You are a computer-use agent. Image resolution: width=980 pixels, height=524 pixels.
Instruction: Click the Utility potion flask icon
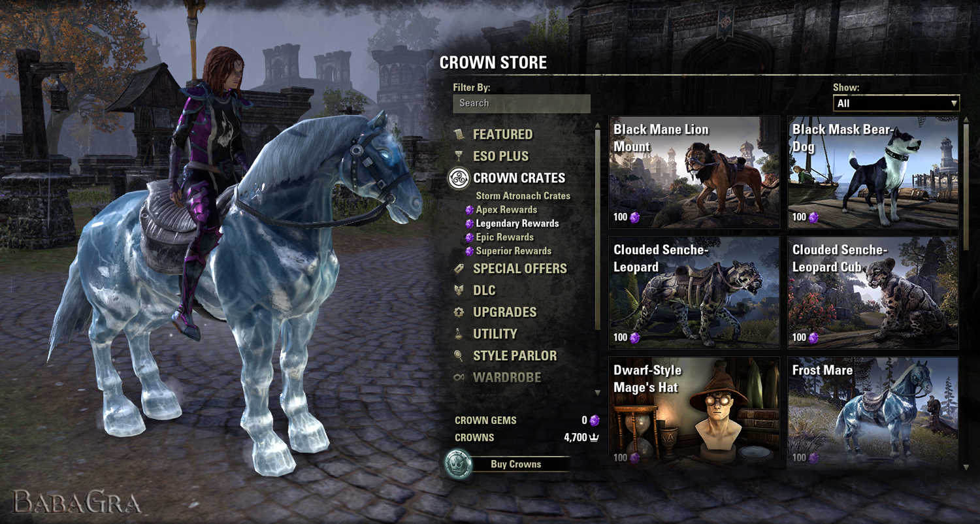(459, 334)
